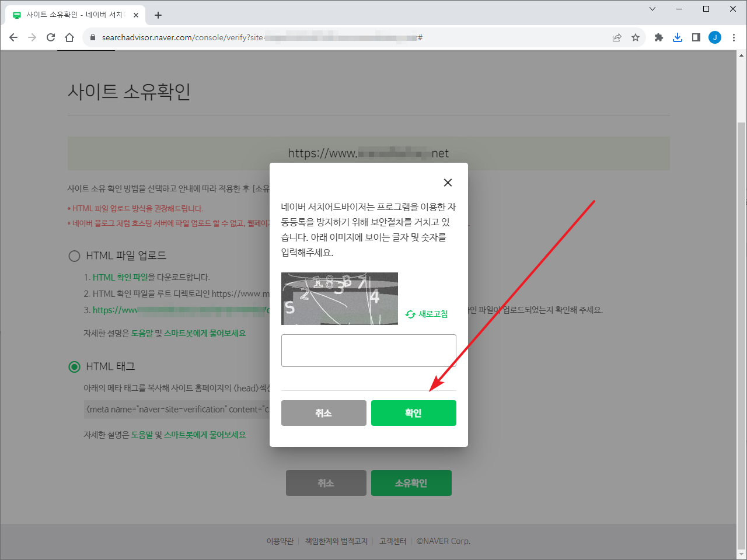Click the scrollbar down arrow
Viewport: 747px width, 560px height.
(741, 554)
